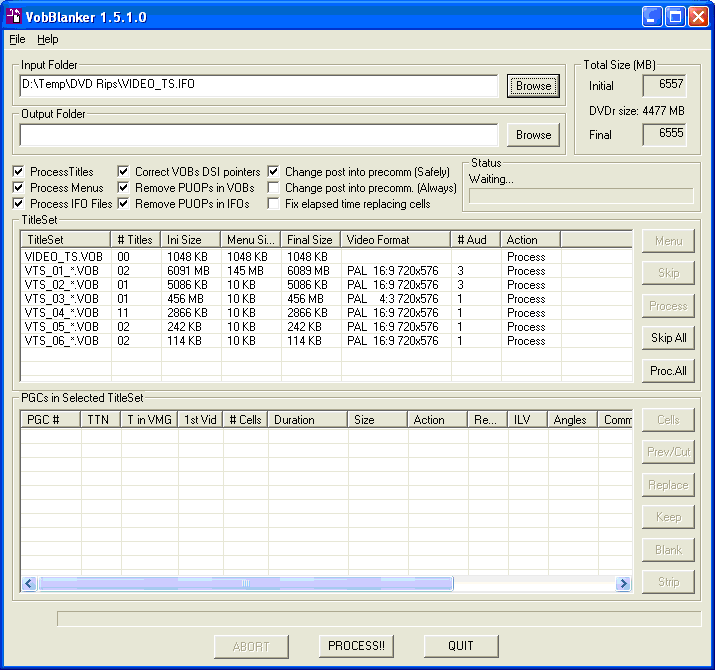Click the PGC # column header
This screenshot has width=715, height=670.
click(51, 420)
